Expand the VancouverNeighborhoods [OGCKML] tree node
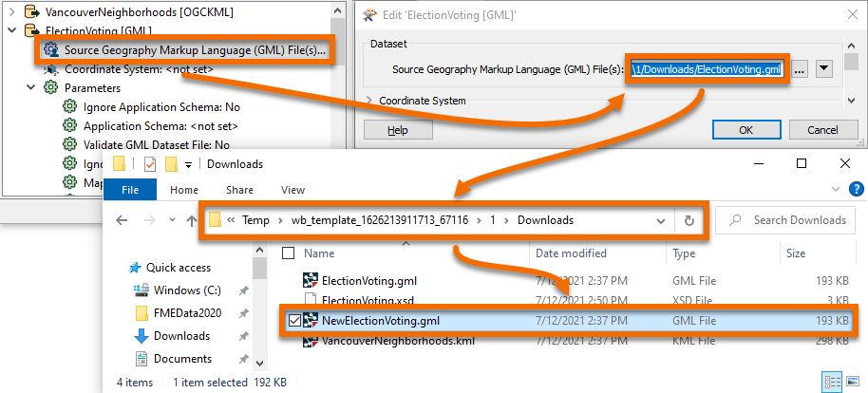The height and width of the screenshot is (393, 868). tap(9, 13)
